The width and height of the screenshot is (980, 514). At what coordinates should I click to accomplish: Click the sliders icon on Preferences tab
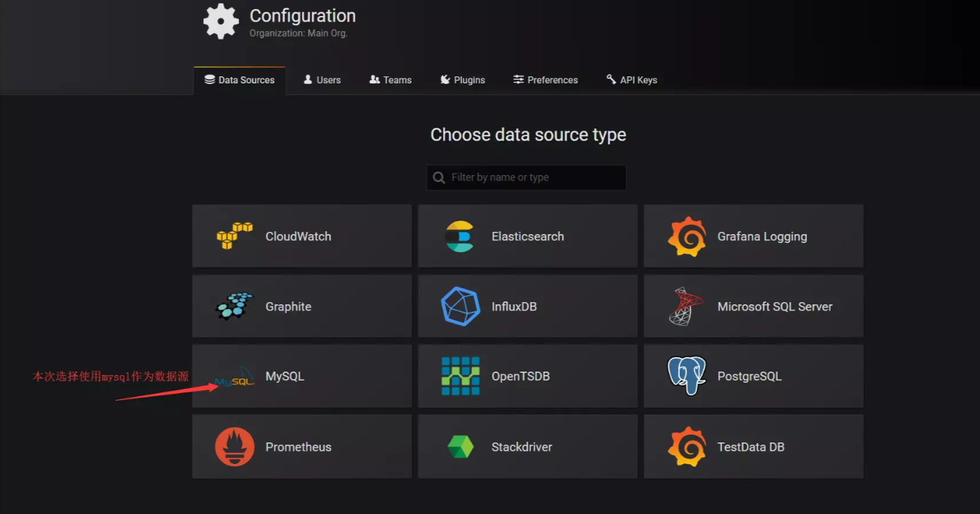click(x=518, y=80)
